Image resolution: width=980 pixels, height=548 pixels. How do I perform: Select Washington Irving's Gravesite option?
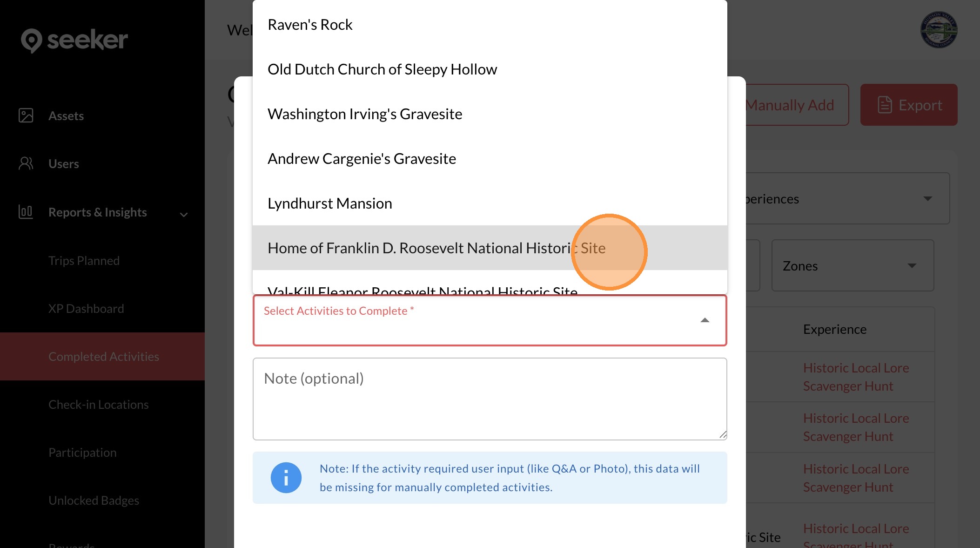(365, 114)
